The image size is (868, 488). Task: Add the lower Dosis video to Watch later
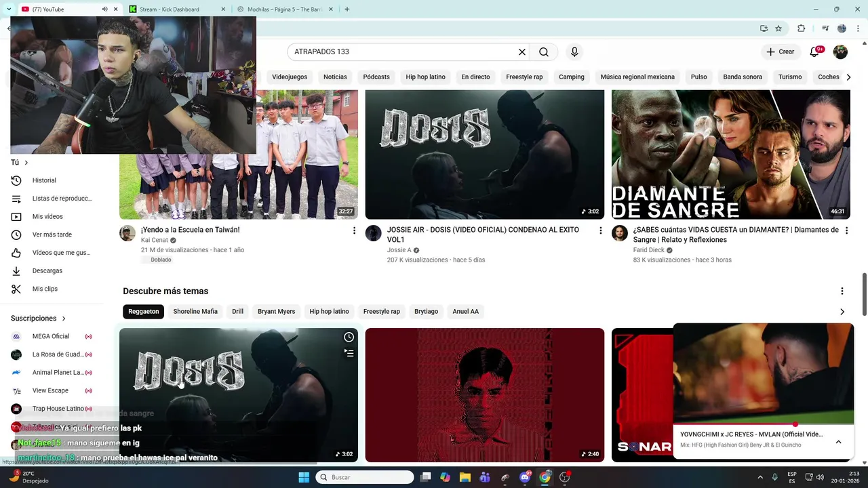pyautogui.click(x=349, y=337)
